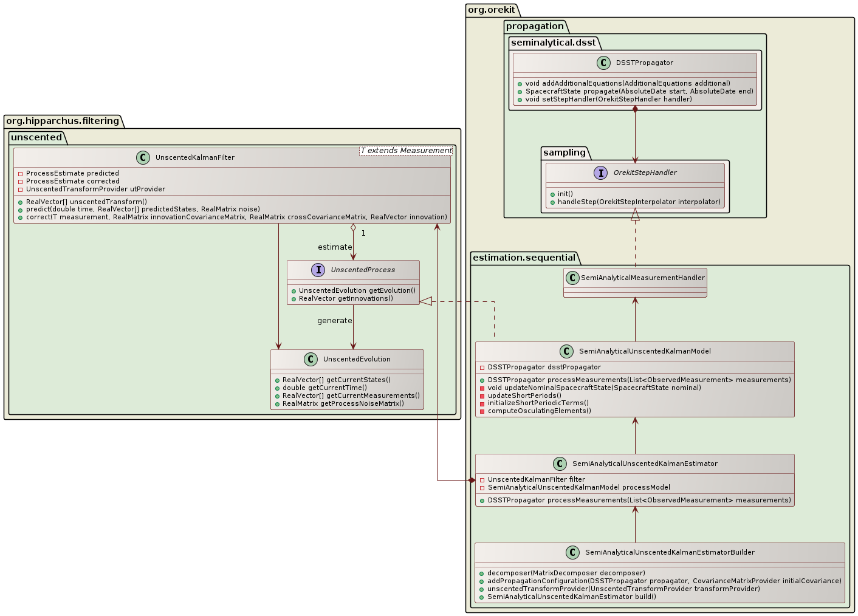Click the private marker beside ProcessEstimate predicted
Viewport: 858px width, 616px height.
tap(19, 173)
